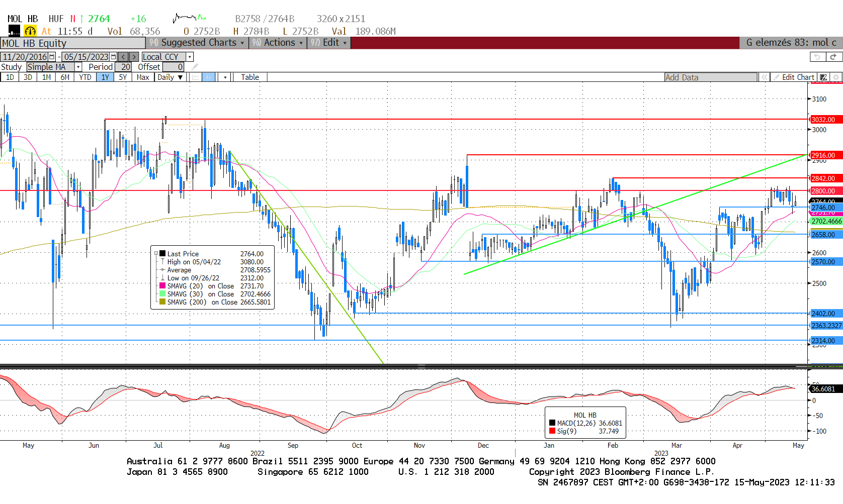Collapse panel with the double left chevron icon
The image size is (843, 504).
[x=765, y=77]
